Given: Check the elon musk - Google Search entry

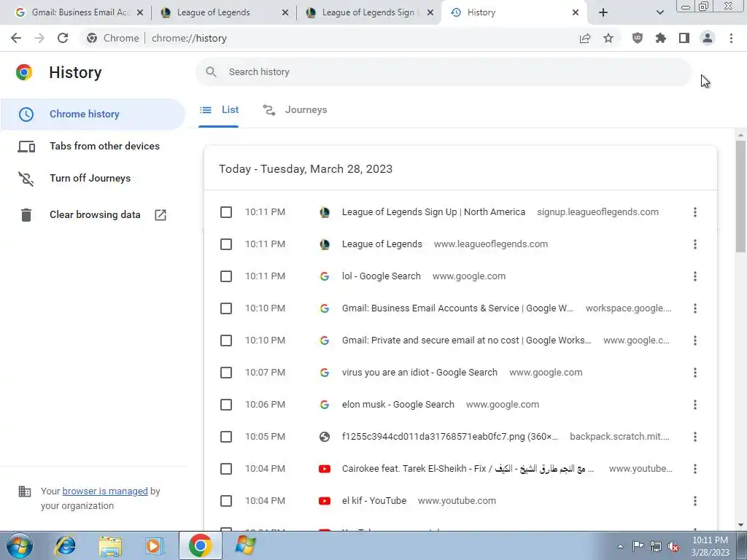Looking at the screenshot, I should tap(226, 405).
